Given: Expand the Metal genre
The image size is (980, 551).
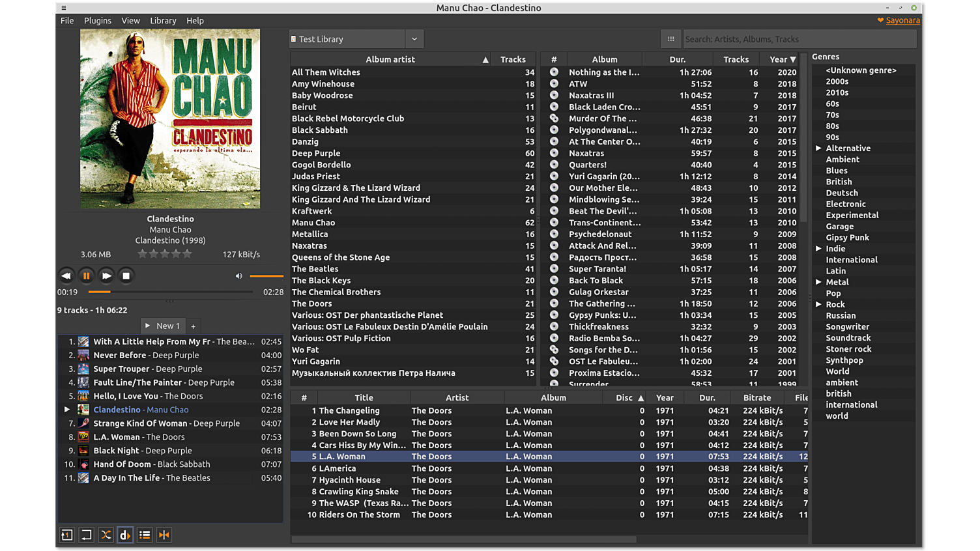Looking at the screenshot, I should pos(819,282).
